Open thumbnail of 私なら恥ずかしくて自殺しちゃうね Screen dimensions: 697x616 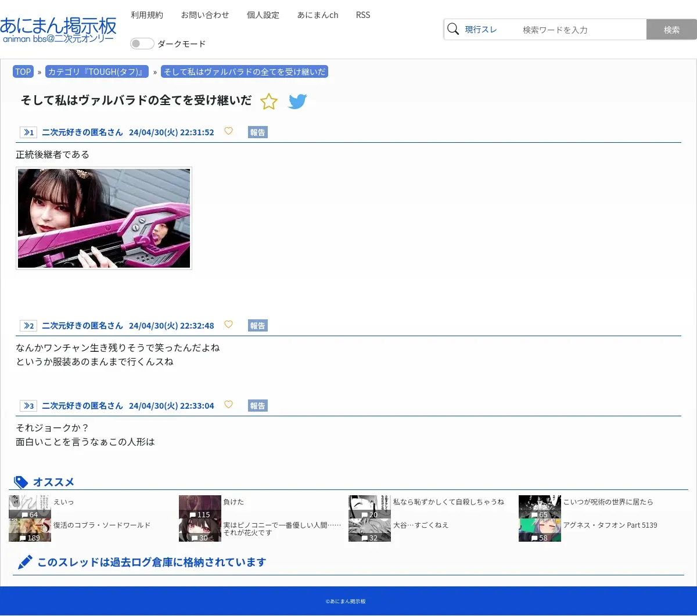coord(369,507)
